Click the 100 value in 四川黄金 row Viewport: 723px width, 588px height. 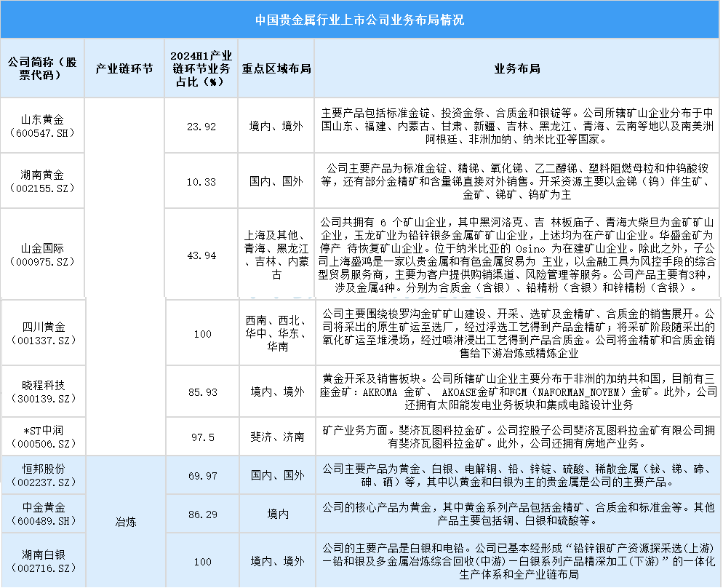click(x=202, y=334)
